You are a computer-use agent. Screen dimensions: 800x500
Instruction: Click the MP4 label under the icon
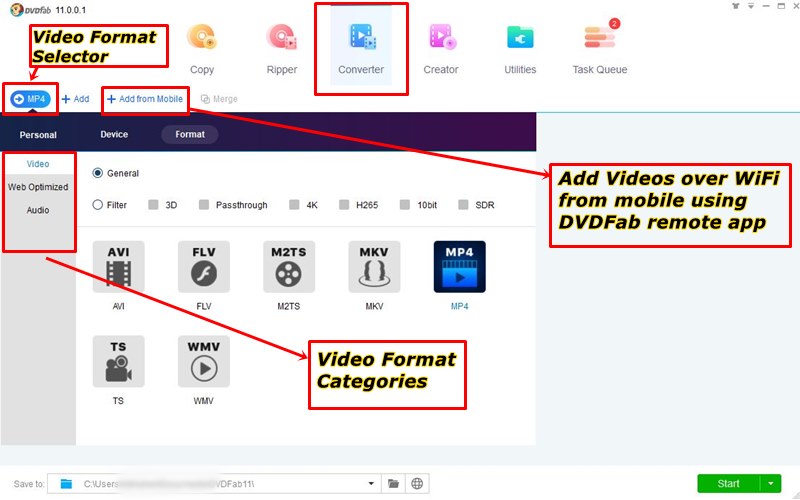[x=459, y=306]
